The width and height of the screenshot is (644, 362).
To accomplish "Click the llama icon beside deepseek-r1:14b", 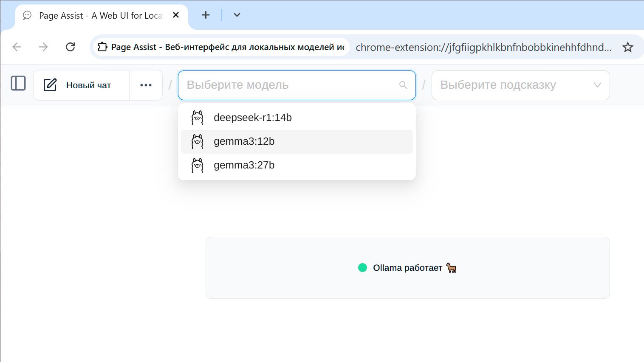I will (197, 118).
